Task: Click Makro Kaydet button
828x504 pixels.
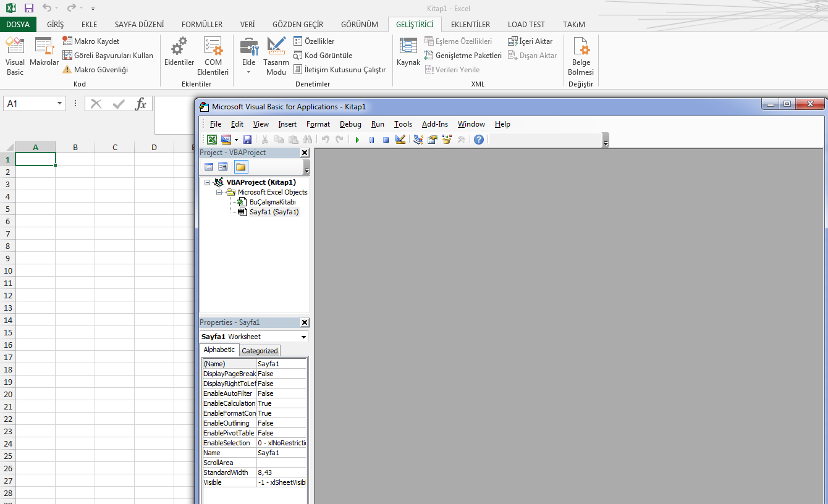Action: pos(91,41)
